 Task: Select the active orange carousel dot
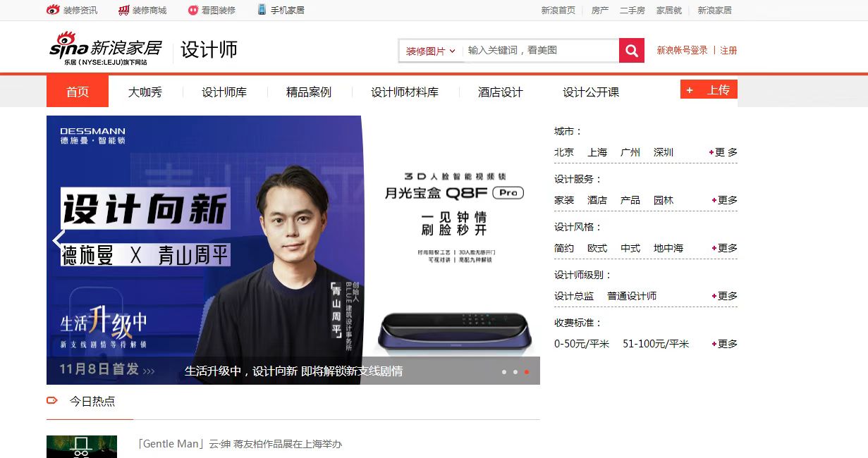[526, 371]
